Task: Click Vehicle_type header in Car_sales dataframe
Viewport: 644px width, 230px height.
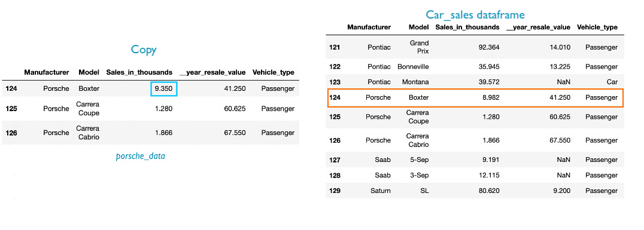Action: tap(597, 27)
